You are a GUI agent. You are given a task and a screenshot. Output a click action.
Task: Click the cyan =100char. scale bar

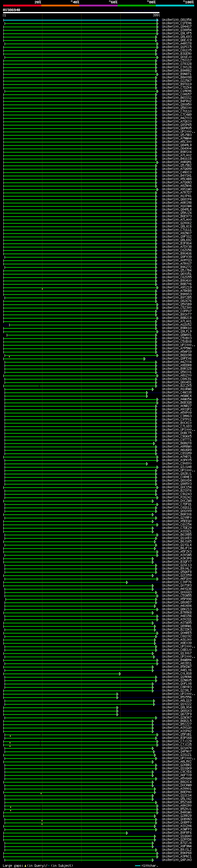(137, 865)
